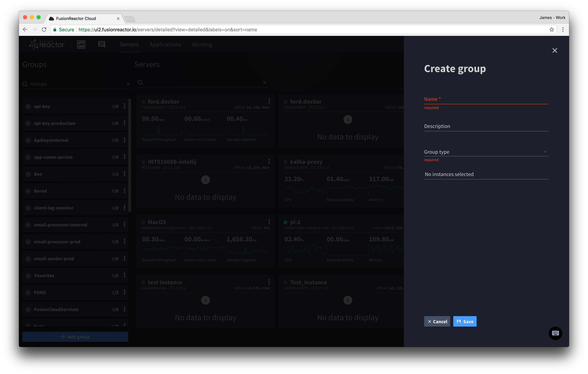Screen dimensions: 588x374
Task: Open options menu for ApiKeysInternal group
Action: 125,140
